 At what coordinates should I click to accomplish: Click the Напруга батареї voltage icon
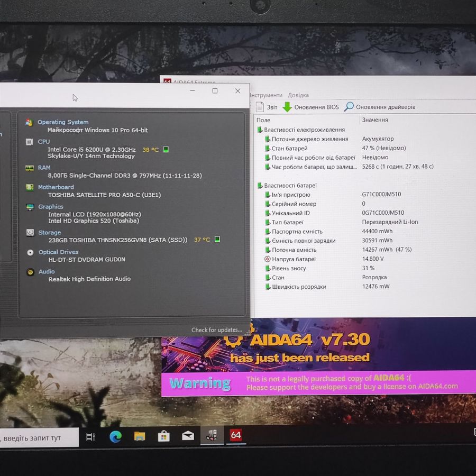coord(268,259)
